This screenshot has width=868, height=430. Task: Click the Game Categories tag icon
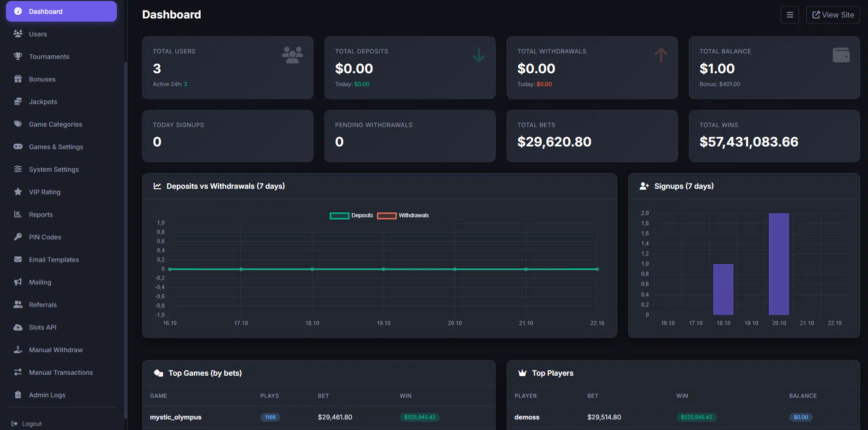tap(18, 124)
